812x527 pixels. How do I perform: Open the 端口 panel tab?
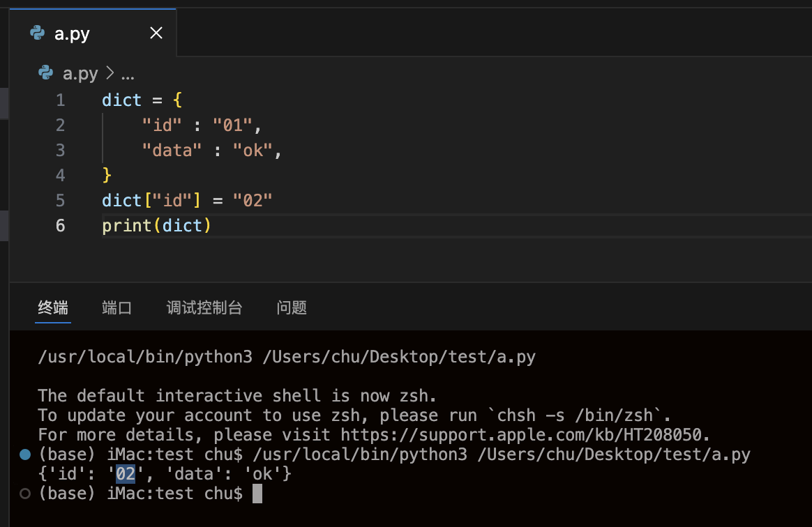tap(116, 307)
